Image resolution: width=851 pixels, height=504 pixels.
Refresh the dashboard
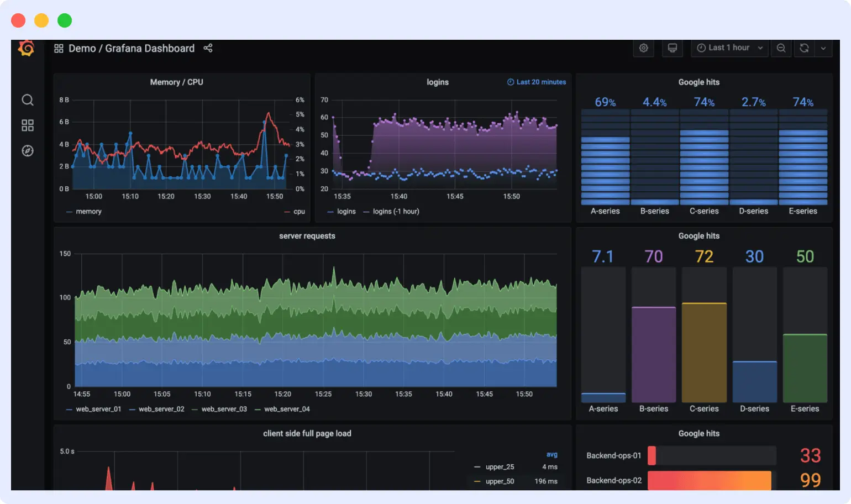click(x=804, y=48)
